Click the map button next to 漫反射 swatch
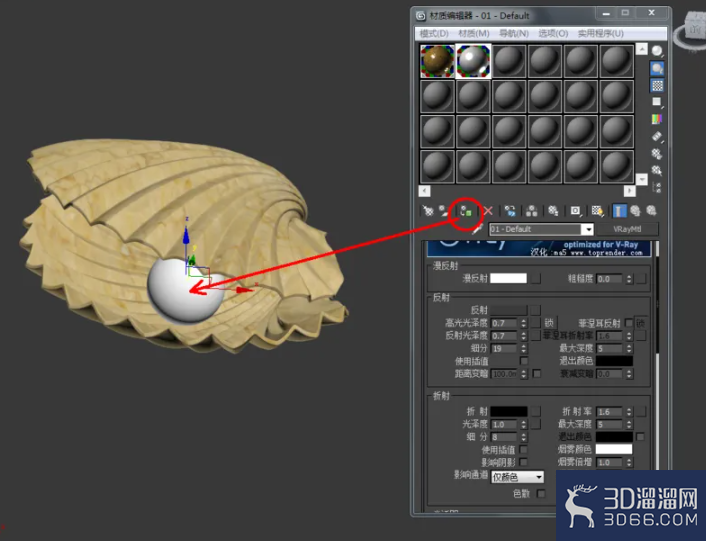 536,278
